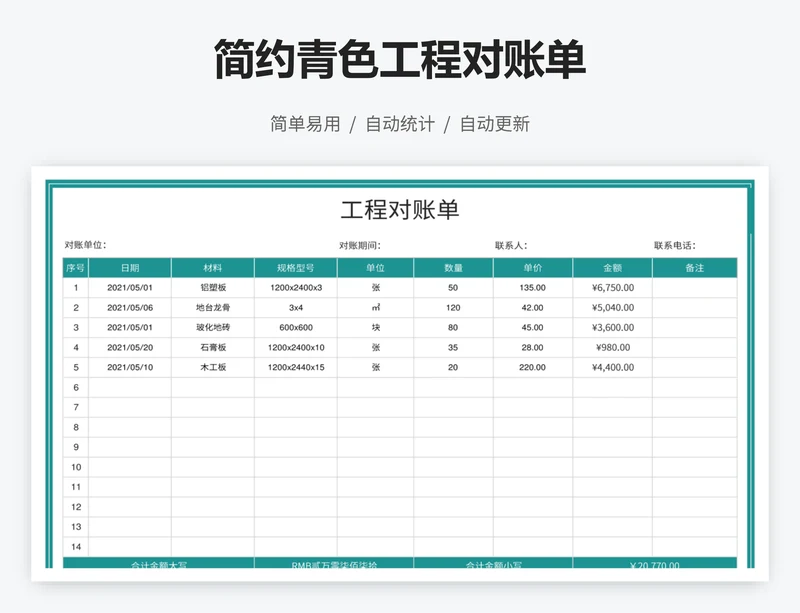Click the 块 unit cell

pos(376,328)
